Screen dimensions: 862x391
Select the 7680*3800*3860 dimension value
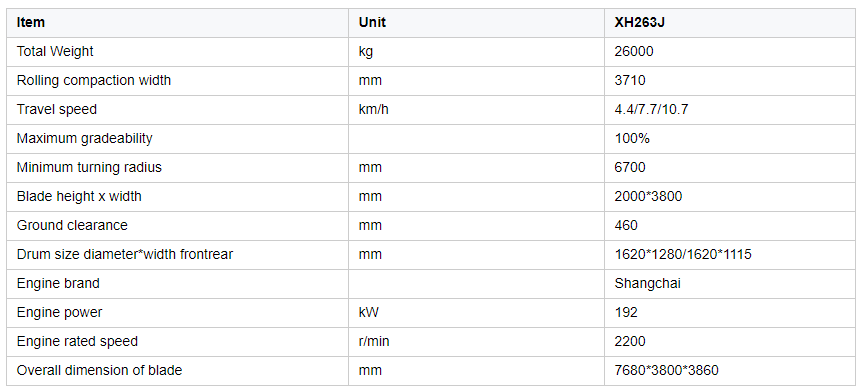tap(666, 371)
